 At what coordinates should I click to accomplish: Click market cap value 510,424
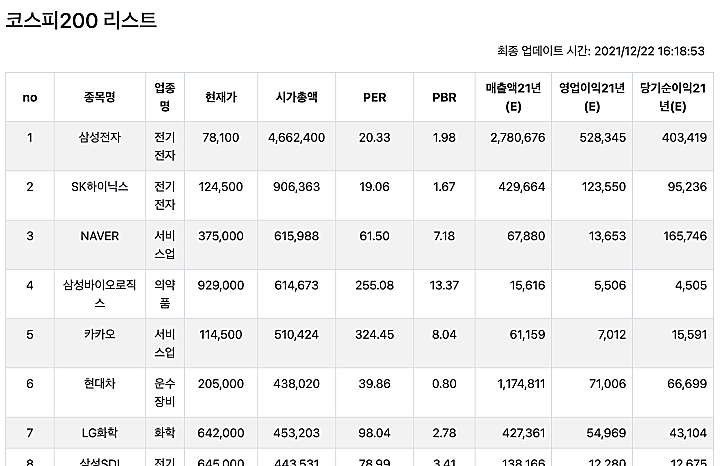click(297, 334)
